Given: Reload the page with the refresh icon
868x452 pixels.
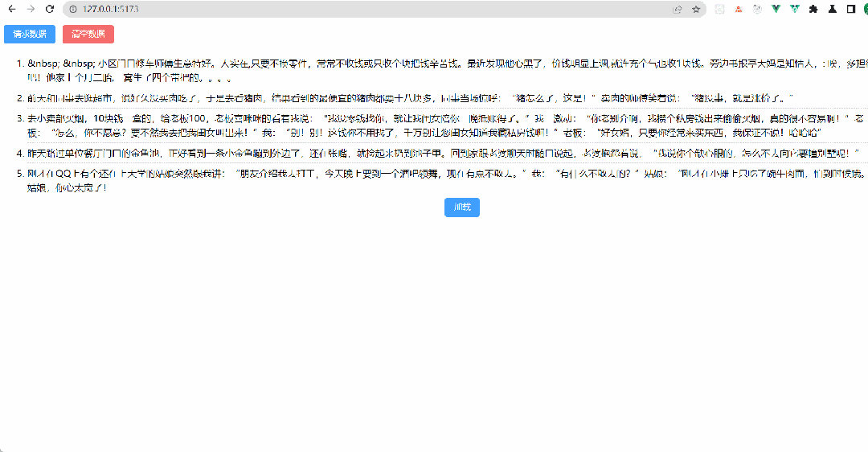Looking at the screenshot, I should tap(50, 9).
